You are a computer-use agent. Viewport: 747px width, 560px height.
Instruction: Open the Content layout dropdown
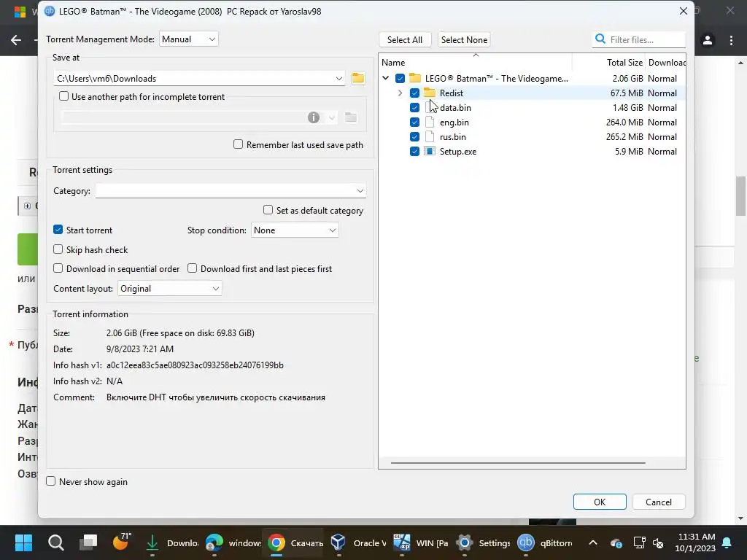(x=169, y=289)
